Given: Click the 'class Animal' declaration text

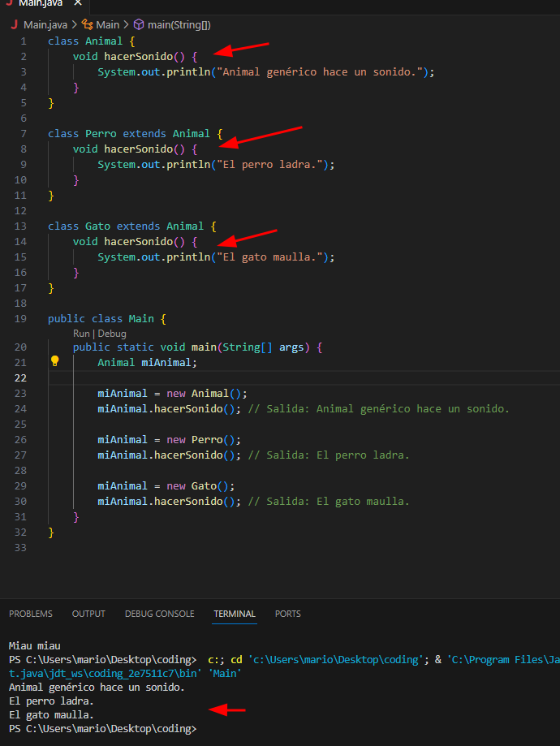Looking at the screenshot, I should 85,41.
